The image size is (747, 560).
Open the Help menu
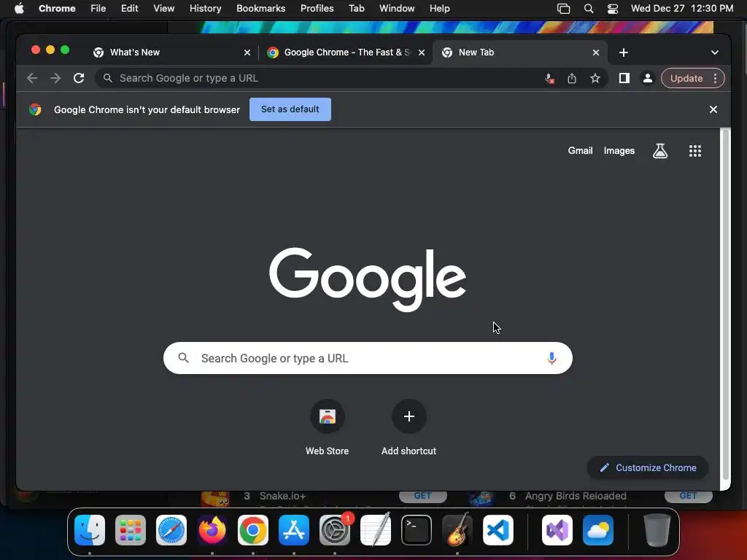(x=439, y=9)
